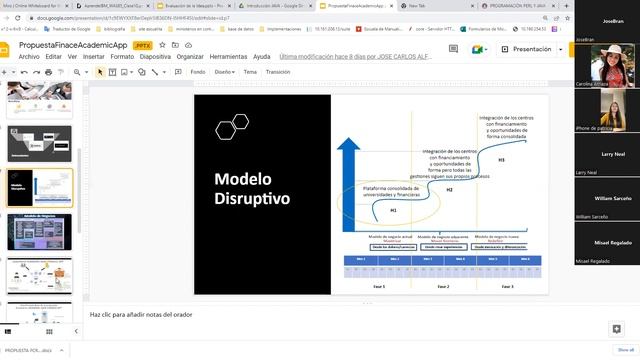Viewport: 640px width, 360px height.
Task: Bookmark this page star icon
Action: tap(567, 18)
